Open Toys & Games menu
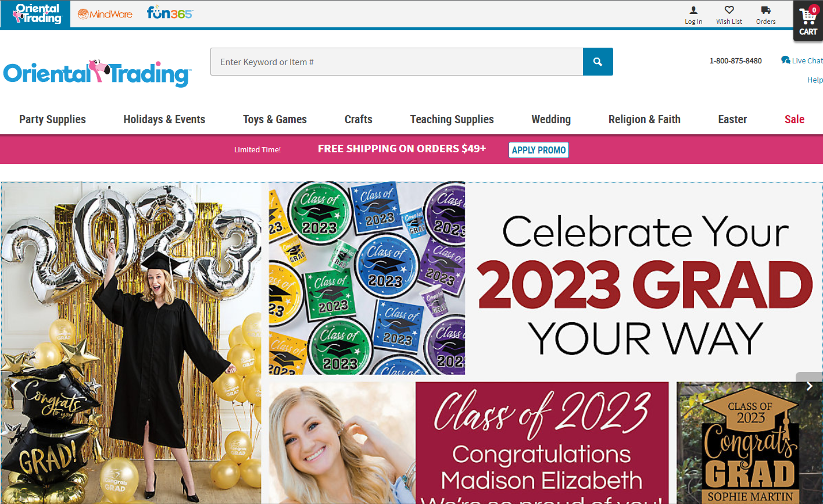Viewport: 823px width, 504px height. 275,119
